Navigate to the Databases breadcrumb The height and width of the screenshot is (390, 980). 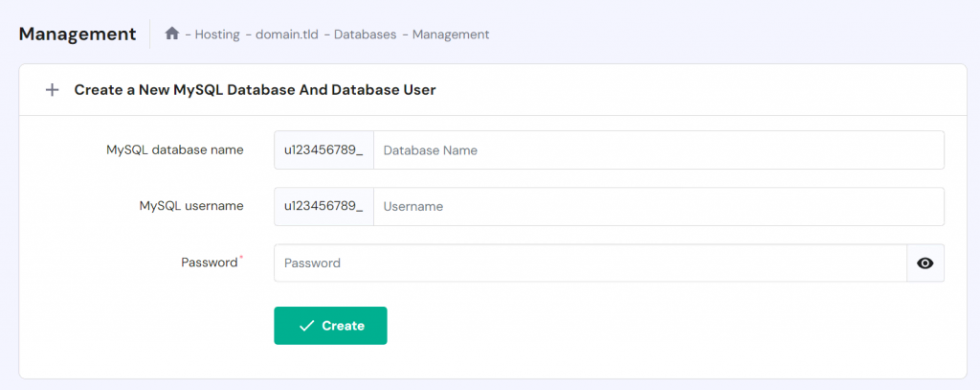[x=365, y=34]
